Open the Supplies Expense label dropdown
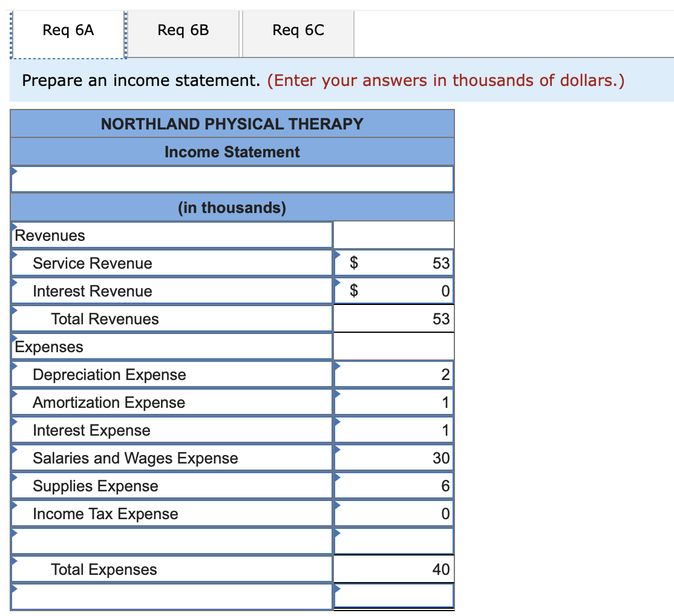Screen dimensions: 674x616 point(13,479)
